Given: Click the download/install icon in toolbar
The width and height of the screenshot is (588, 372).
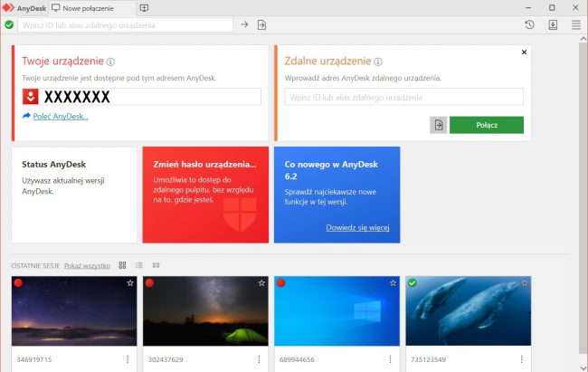Looking at the screenshot, I should pyautogui.click(x=553, y=24).
